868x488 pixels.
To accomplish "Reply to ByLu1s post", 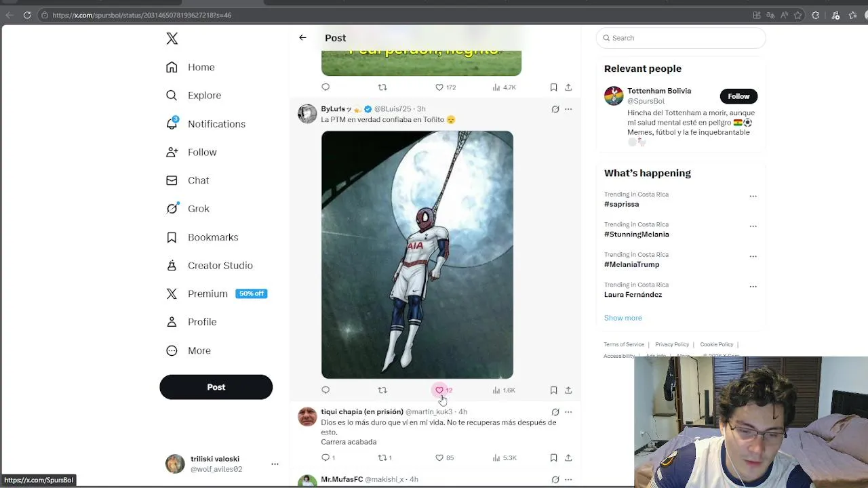I will pos(325,390).
